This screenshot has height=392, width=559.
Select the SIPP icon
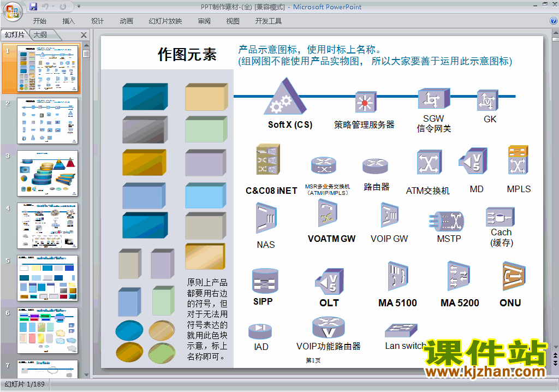click(x=265, y=281)
